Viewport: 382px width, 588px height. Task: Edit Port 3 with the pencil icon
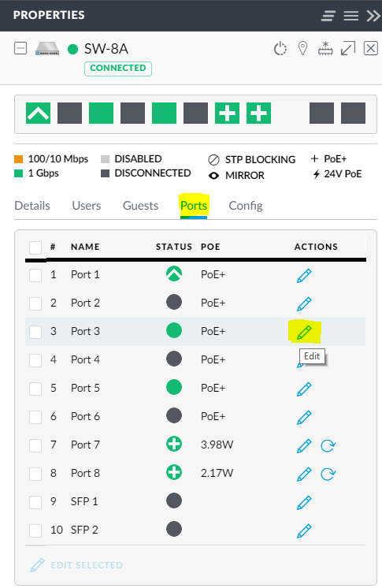pos(304,332)
